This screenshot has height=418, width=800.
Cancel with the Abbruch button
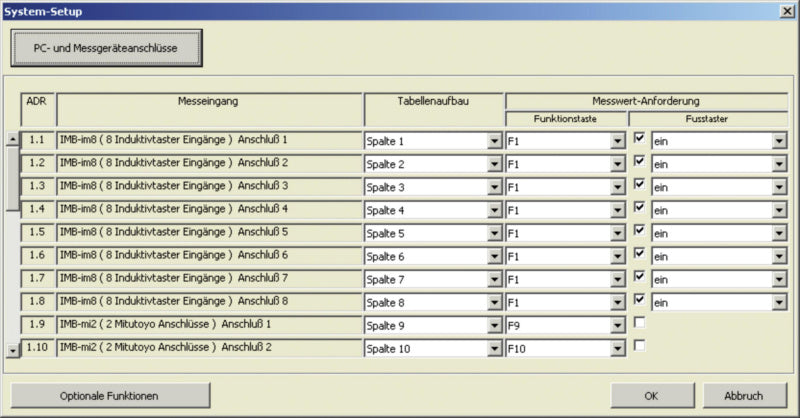coord(742,395)
